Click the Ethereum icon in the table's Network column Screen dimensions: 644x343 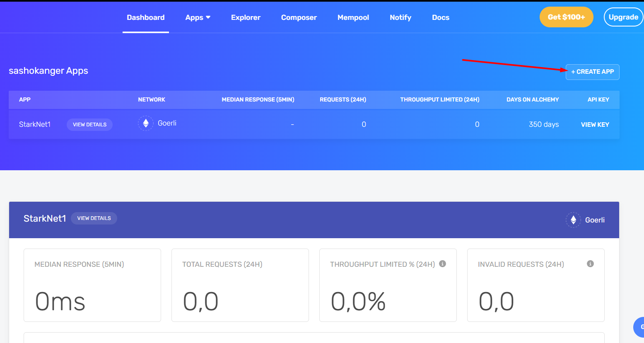146,123
